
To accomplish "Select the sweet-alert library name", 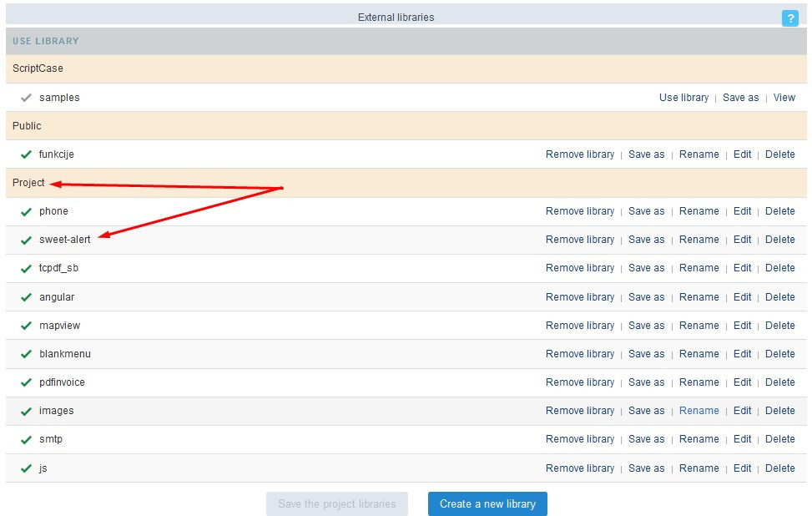I will click(65, 240).
